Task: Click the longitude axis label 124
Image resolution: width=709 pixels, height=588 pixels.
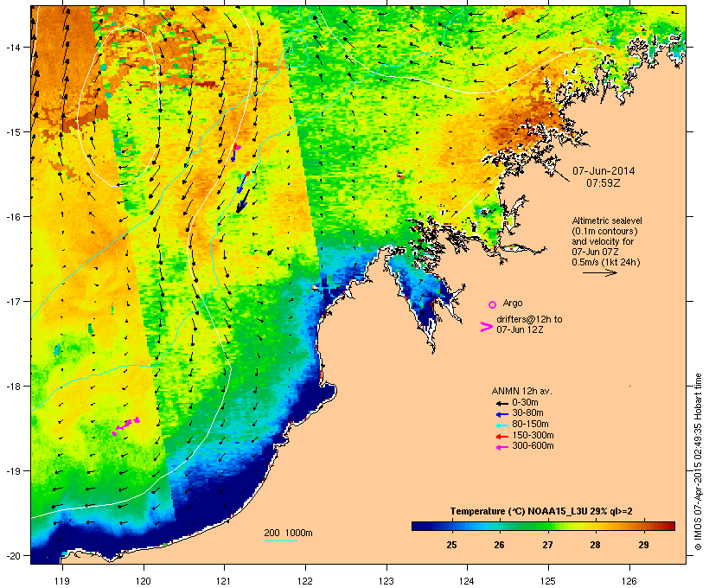Action: (x=467, y=581)
